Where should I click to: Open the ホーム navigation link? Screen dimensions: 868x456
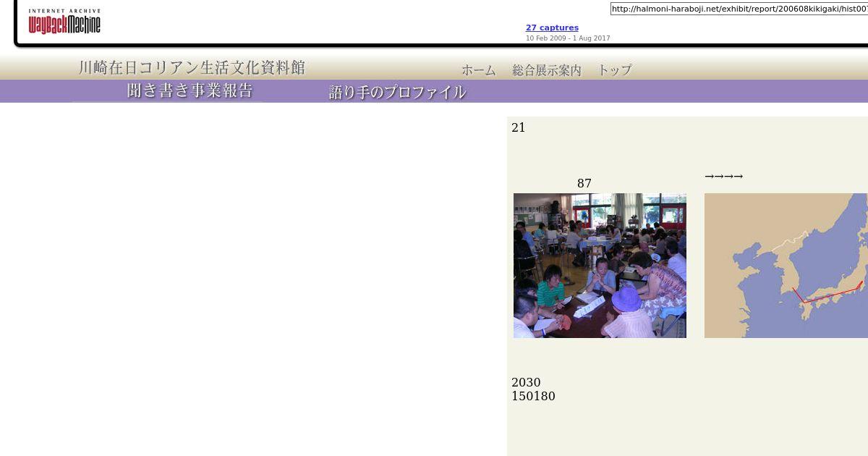coord(479,70)
